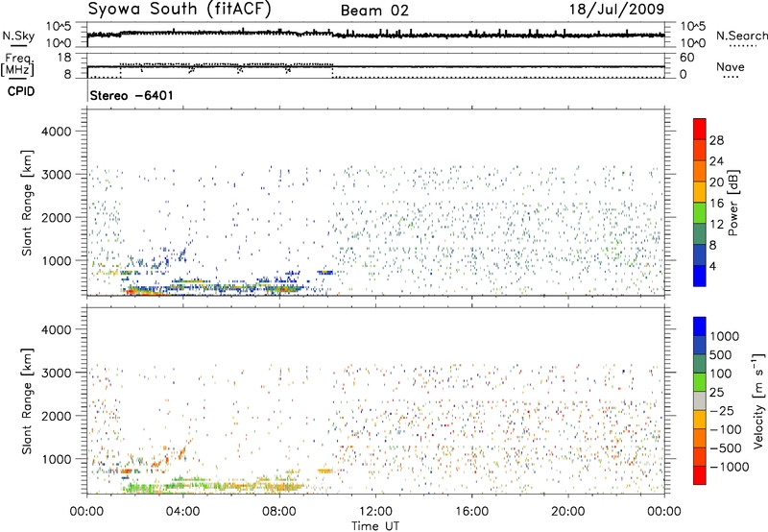
Task: Pick the velocity swatch above 1000 m/s
Action: click(x=700, y=326)
